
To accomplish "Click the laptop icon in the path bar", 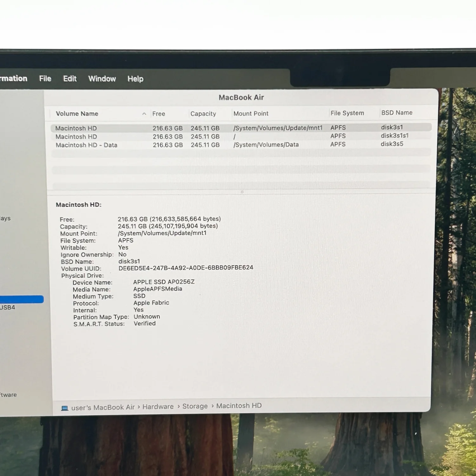I will pos(65,408).
